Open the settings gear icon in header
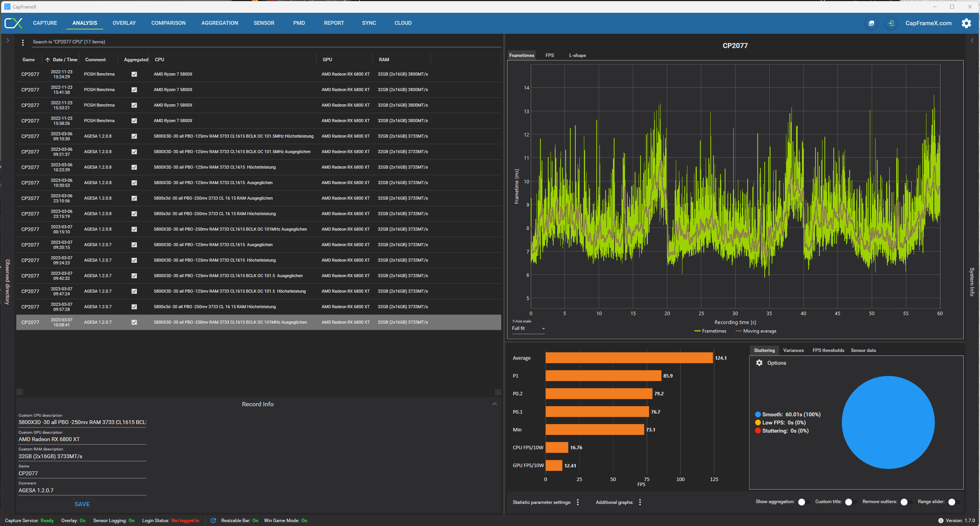The image size is (980, 526). pyautogui.click(x=966, y=23)
